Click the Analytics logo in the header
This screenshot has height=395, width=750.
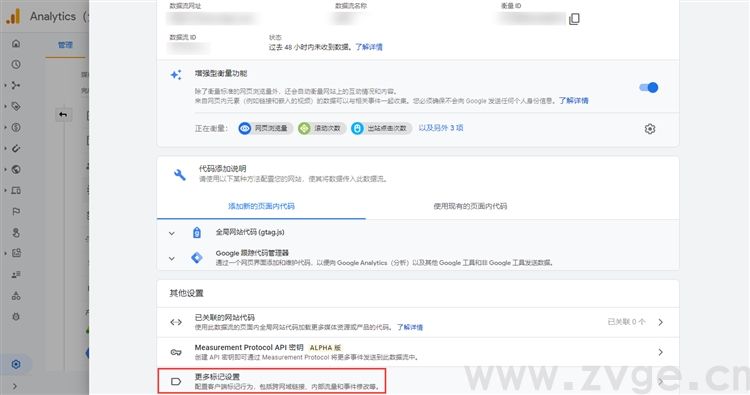(x=13, y=16)
